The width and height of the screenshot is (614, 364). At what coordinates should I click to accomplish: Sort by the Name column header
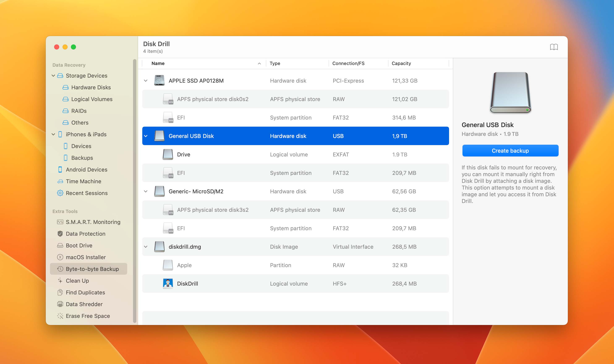coord(204,63)
